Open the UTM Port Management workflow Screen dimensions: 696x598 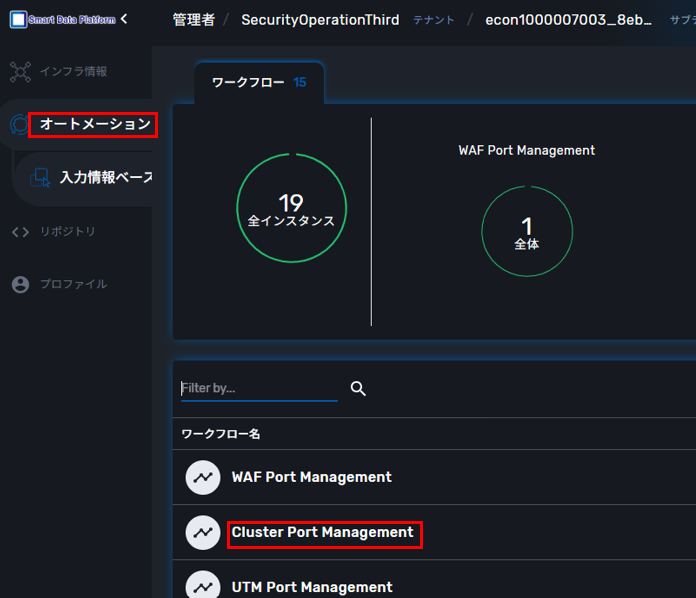tap(312, 587)
